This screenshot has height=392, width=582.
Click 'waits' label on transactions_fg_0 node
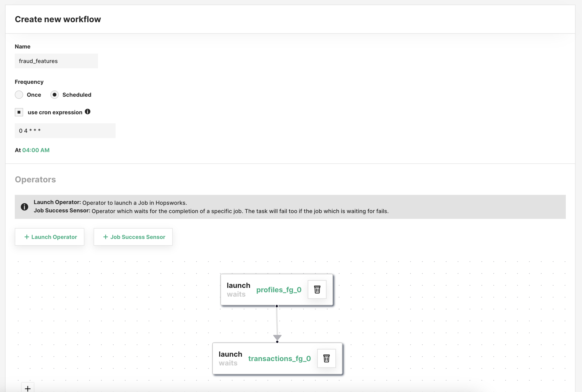pyautogui.click(x=228, y=363)
